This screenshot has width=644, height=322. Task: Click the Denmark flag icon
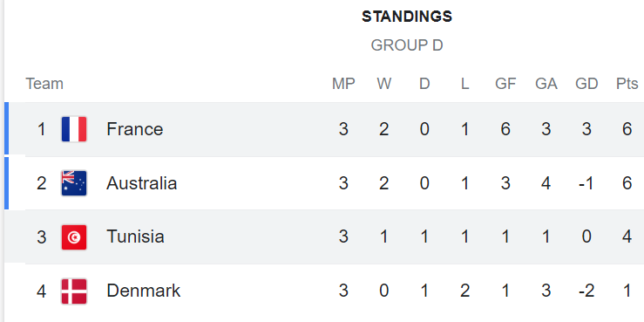click(74, 291)
